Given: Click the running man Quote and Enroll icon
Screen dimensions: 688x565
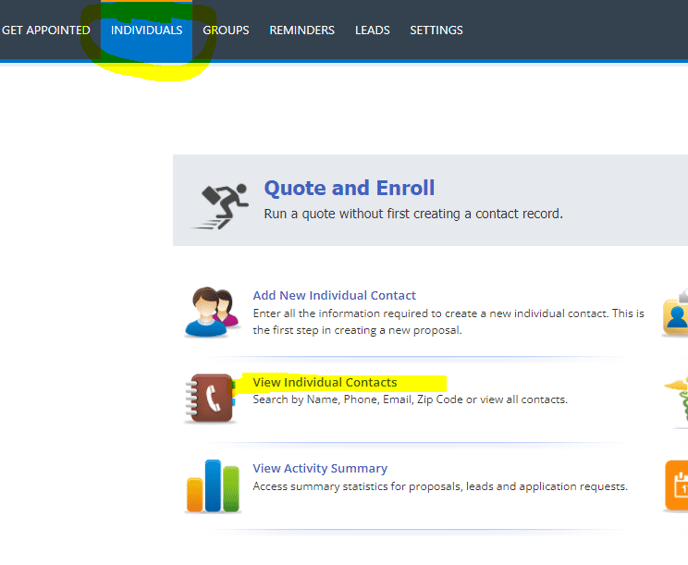Looking at the screenshot, I should (x=220, y=206).
